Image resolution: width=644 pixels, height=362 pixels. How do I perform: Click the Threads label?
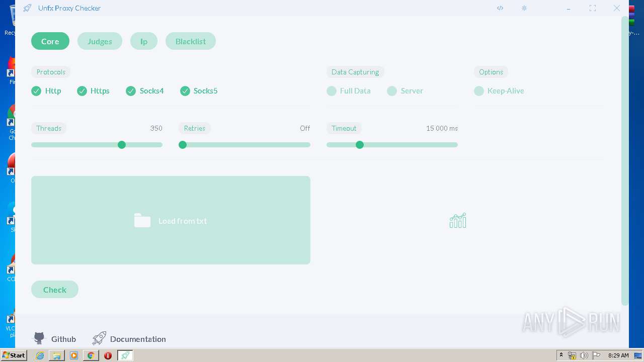49,128
